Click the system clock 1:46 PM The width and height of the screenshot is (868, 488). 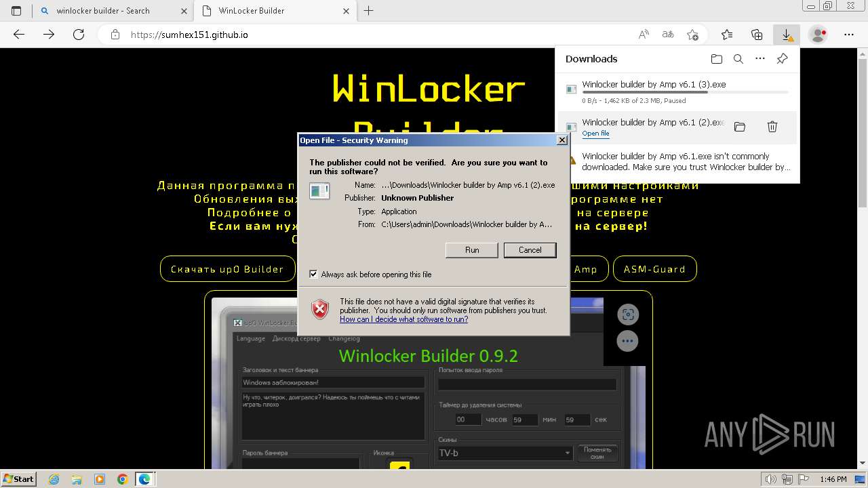click(833, 479)
